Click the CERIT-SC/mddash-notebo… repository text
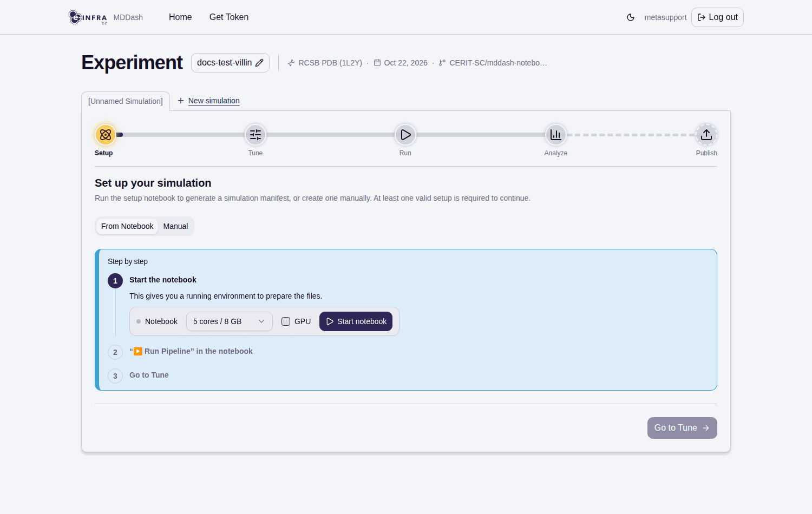Image resolution: width=812 pixels, height=514 pixels. 498,63
